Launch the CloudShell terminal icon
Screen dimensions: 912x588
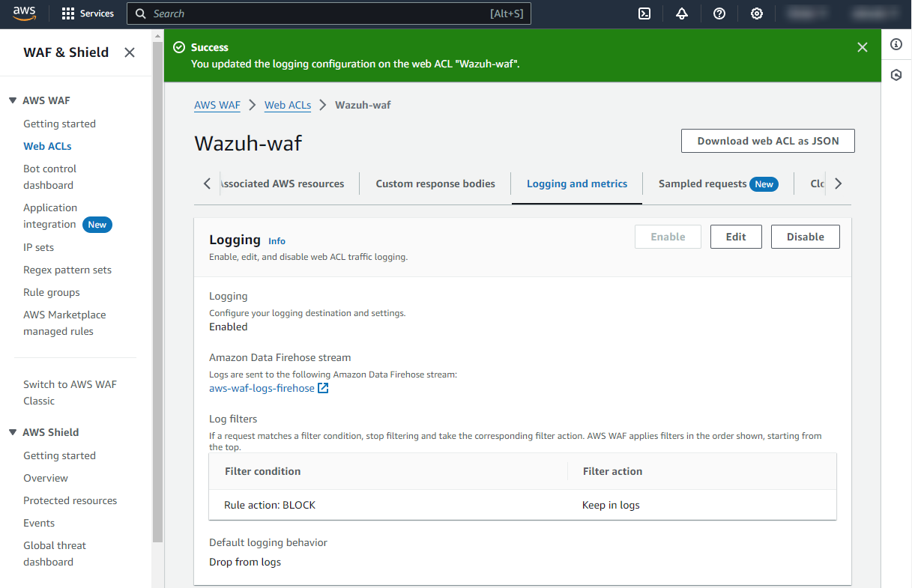644,13
